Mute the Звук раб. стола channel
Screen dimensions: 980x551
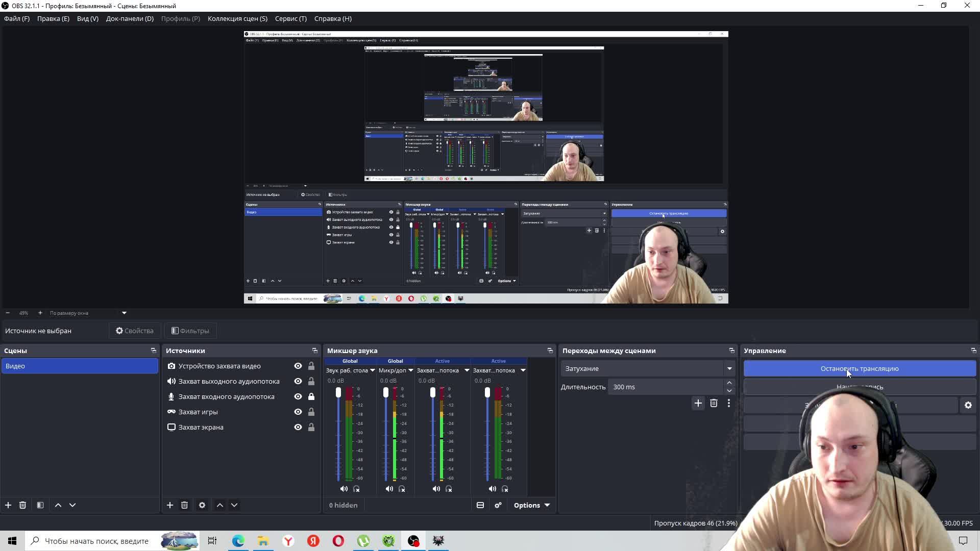[x=344, y=489]
